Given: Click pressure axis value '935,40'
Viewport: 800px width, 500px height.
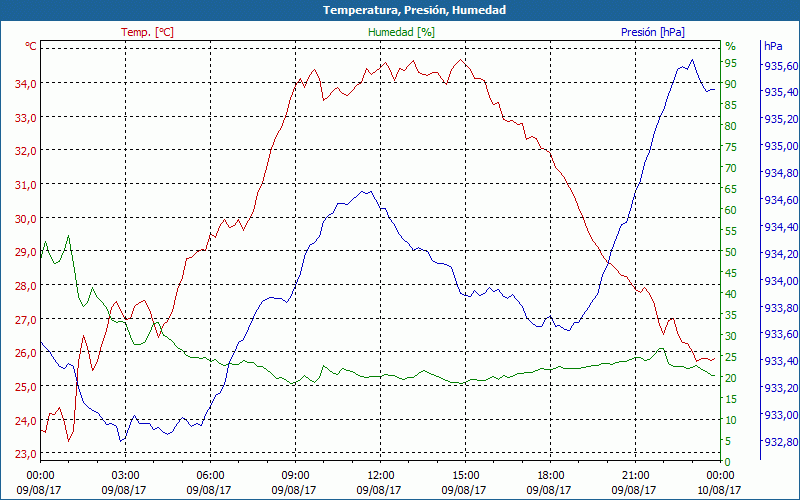Looking at the screenshot, I should [781, 92].
